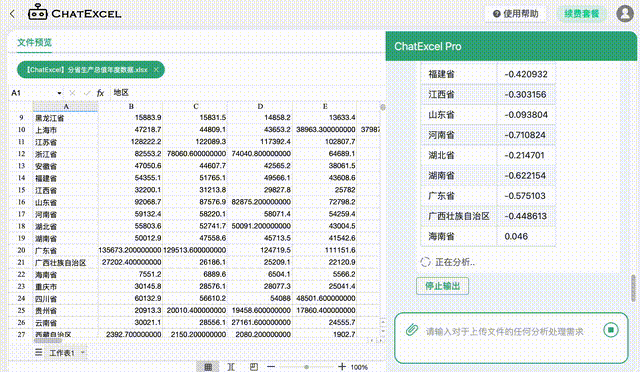The image size is (640, 372).
Task: Click cell value 7551.2
Action: [x=131, y=274]
